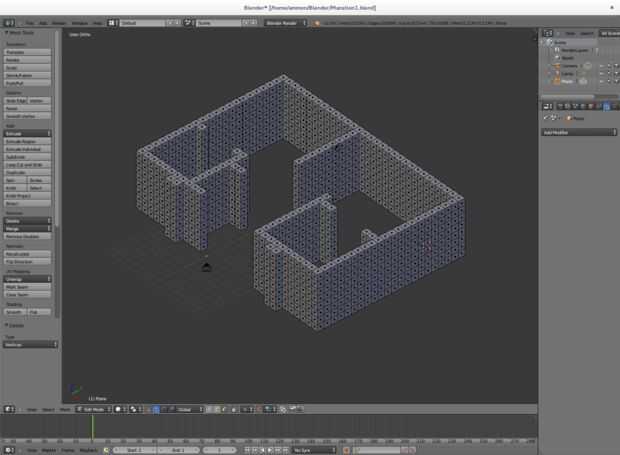Open the Add Modifier dropdown
Image resolution: width=620 pixels, height=455 pixels.
pyautogui.click(x=579, y=132)
